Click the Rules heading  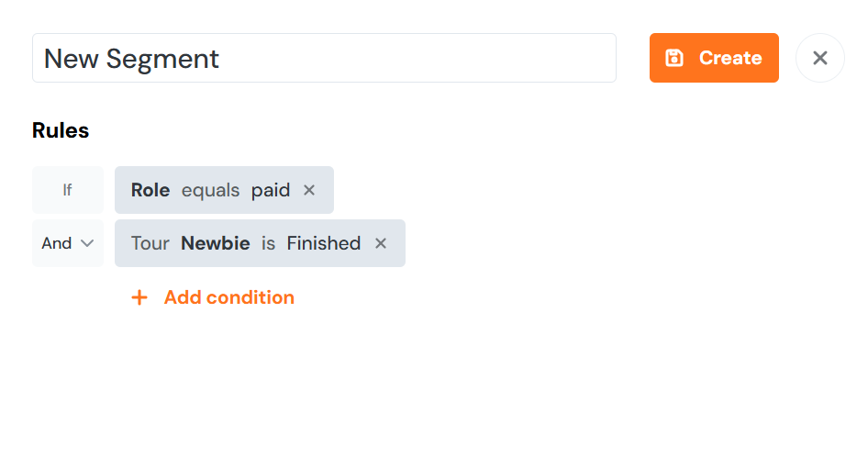(61, 130)
